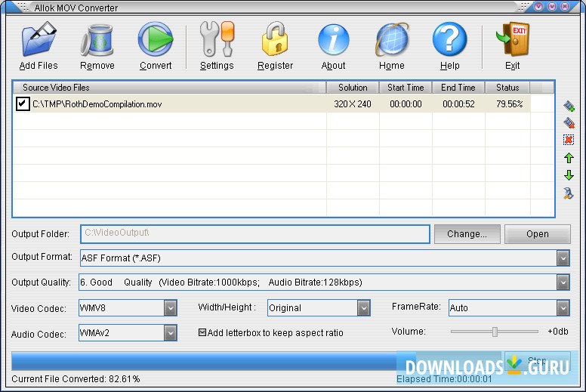Click the Remove recycle bin icon
The height and width of the screenshot is (392, 586).
[97, 40]
